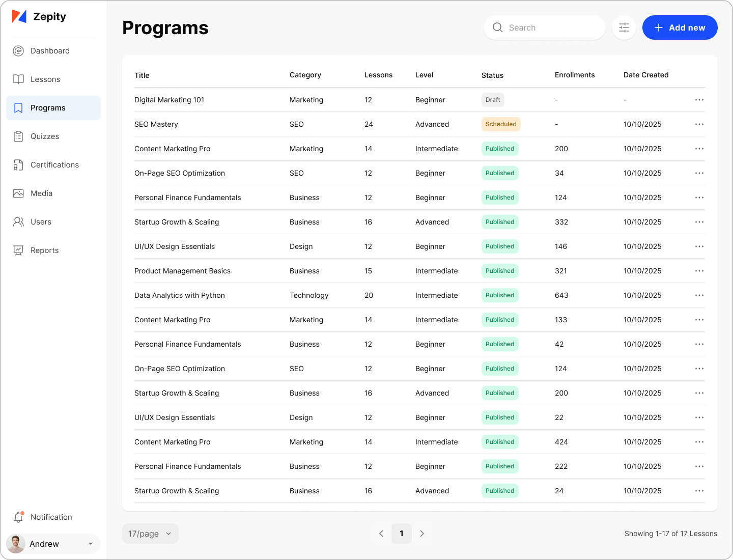The height and width of the screenshot is (560, 733).
Task: Navigate to Reports in sidebar
Action: tap(44, 250)
